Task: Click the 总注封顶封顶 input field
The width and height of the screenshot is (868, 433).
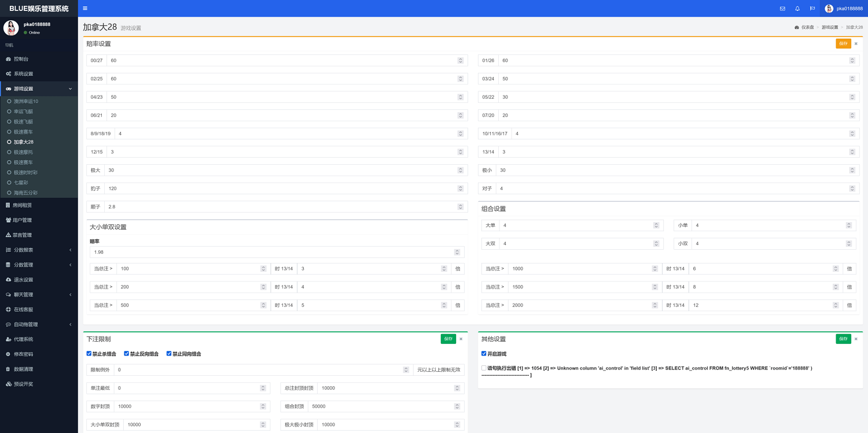Action: tap(391, 388)
